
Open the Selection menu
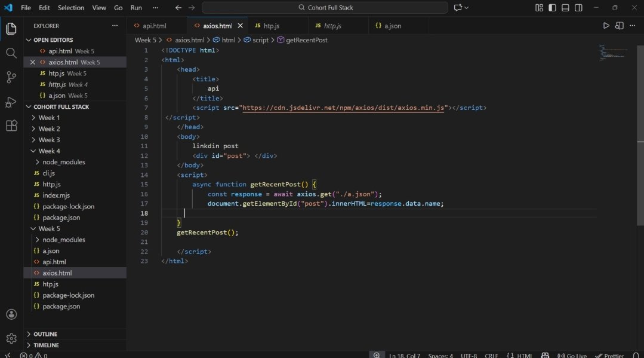71,7
